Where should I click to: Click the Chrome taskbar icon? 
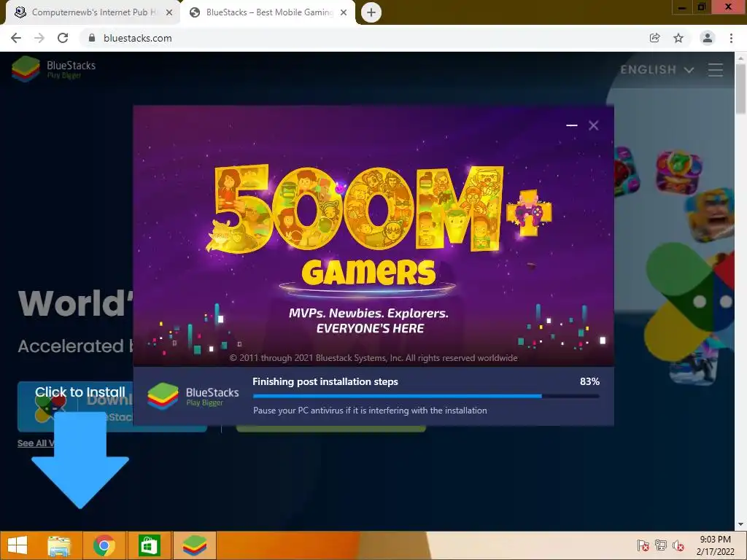[104, 545]
